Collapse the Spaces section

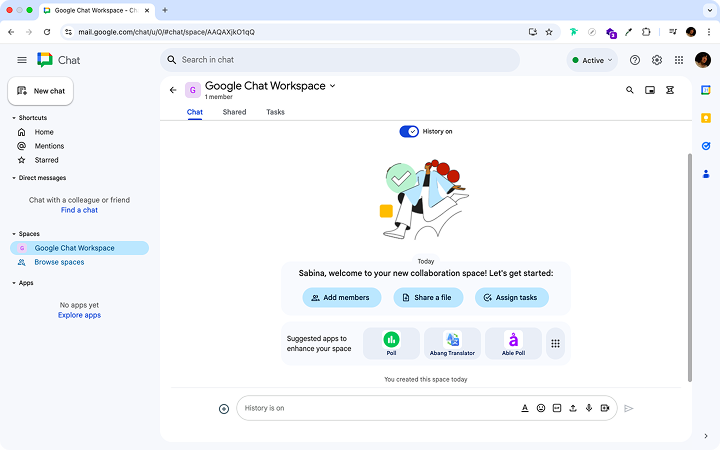14,234
